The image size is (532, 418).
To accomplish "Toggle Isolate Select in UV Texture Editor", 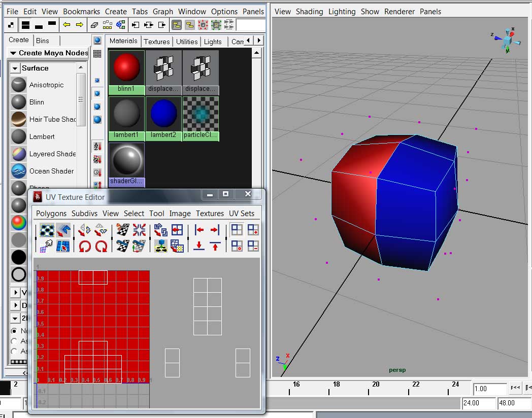I will (237, 230).
